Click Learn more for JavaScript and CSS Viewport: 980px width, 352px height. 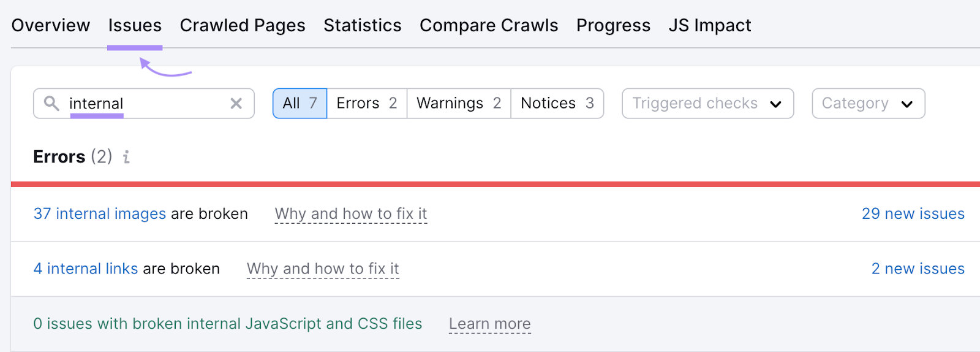click(489, 324)
